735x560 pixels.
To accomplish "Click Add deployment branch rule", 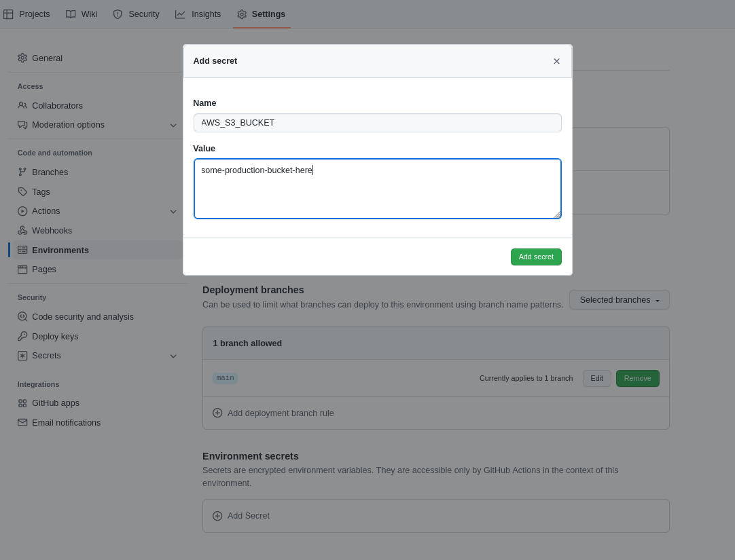I will point(281,413).
